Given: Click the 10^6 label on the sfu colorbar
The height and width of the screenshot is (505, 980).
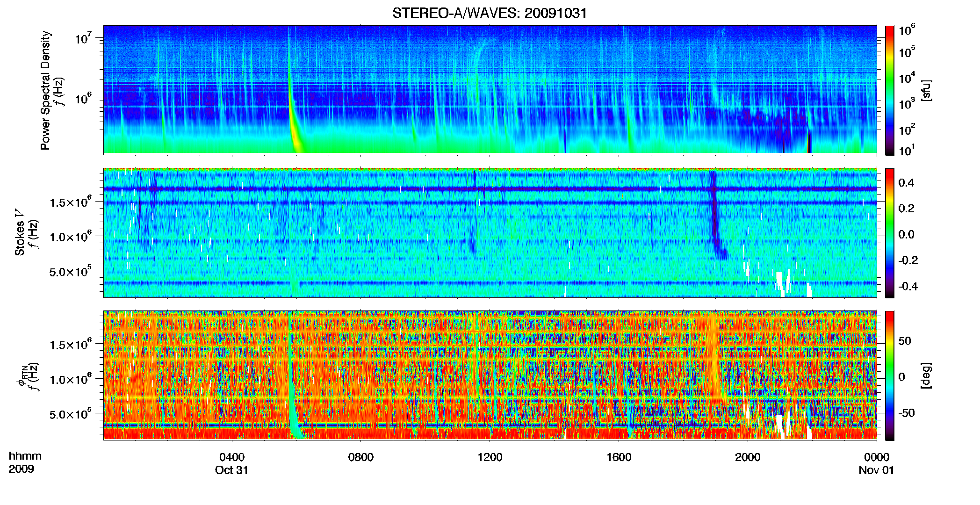Looking at the screenshot, I should (x=907, y=30).
